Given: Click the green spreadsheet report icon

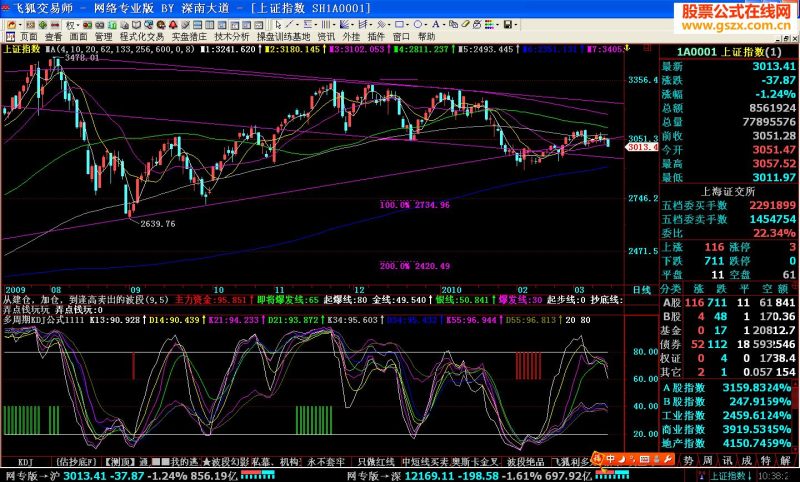Looking at the screenshot, I should 113,24.
